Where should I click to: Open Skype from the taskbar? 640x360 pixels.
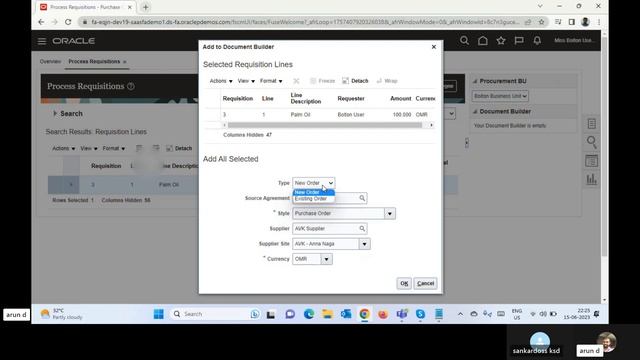[420, 314]
